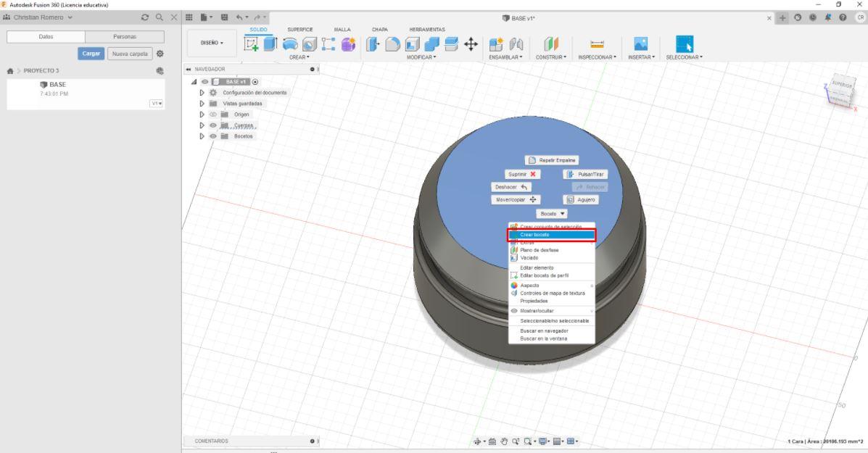Open the DISEÑO workspace dropdown
The image size is (868, 453).
click(212, 43)
